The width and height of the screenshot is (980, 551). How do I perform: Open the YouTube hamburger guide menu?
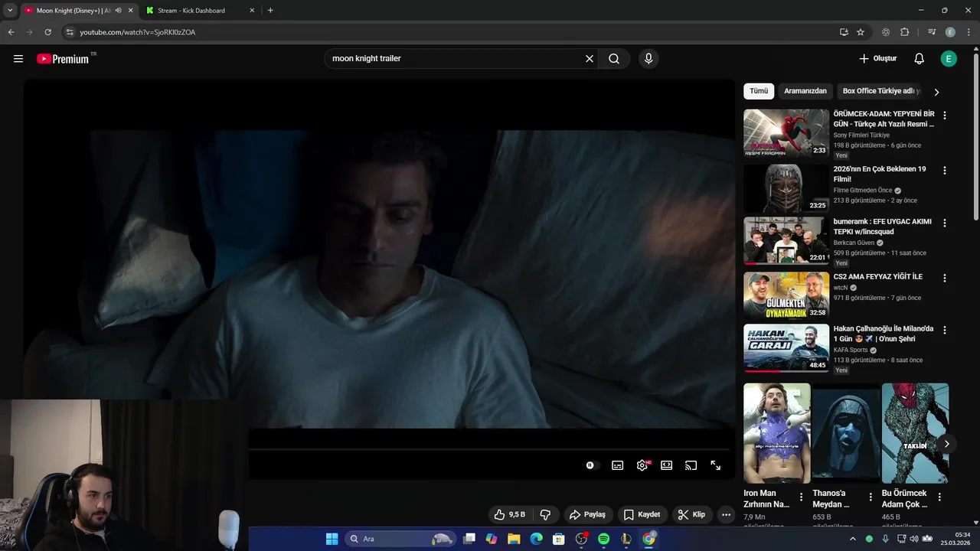tap(18, 59)
